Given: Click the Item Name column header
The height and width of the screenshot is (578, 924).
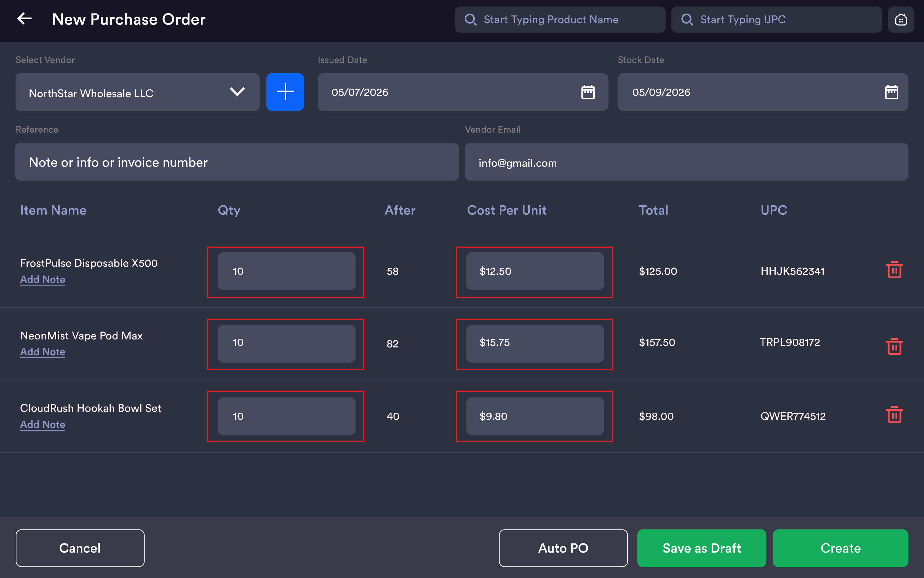Looking at the screenshot, I should pos(54,210).
